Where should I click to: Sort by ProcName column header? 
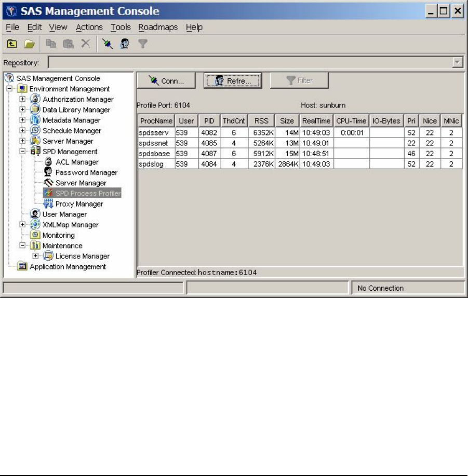[x=156, y=121]
